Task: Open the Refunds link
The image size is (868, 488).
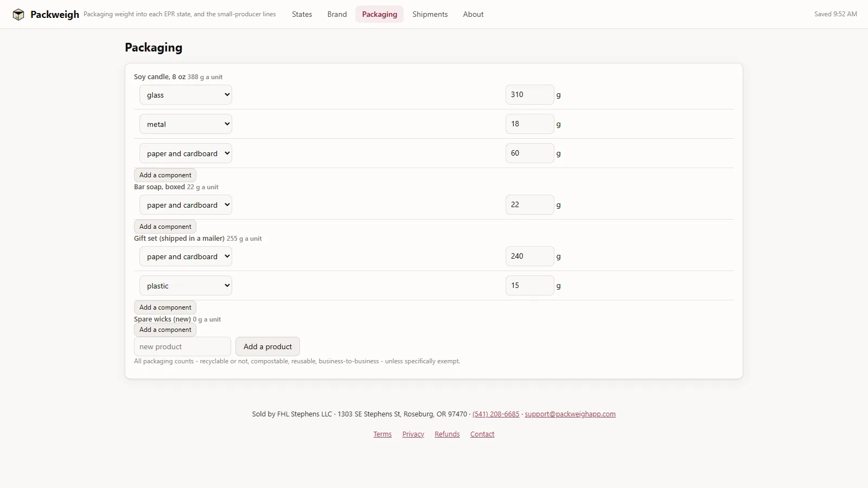Action: click(x=447, y=434)
